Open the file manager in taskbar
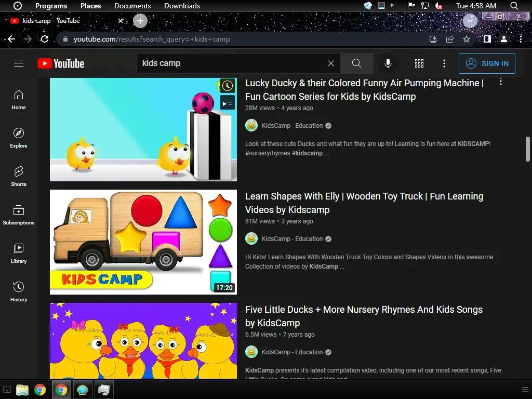The image size is (532, 399). click(22, 390)
